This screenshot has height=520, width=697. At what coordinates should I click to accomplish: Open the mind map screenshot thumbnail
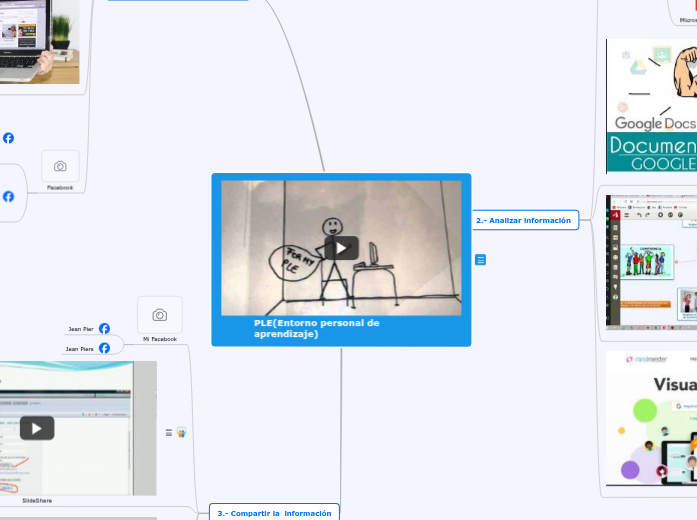click(652, 262)
